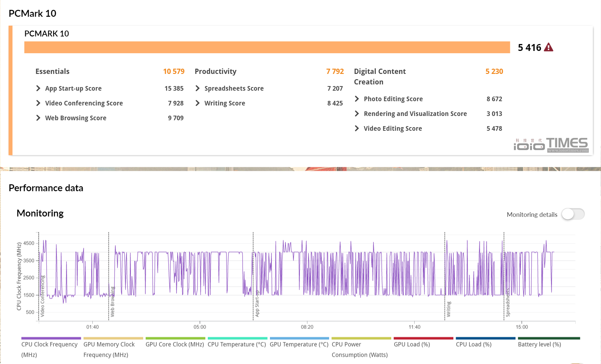Click the CPU Clock Frequency y-axis label
This screenshot has height=364, width=601.
click(19, 276)
